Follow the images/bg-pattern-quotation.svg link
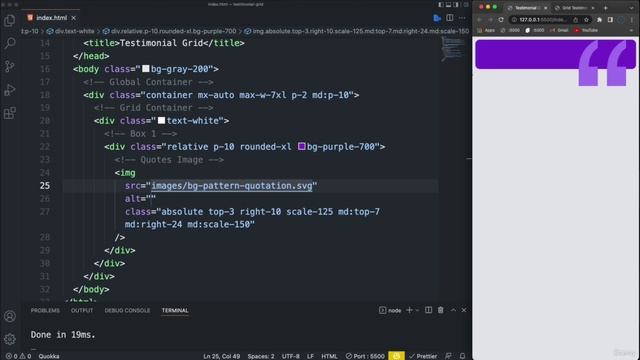 coord(232,186)
